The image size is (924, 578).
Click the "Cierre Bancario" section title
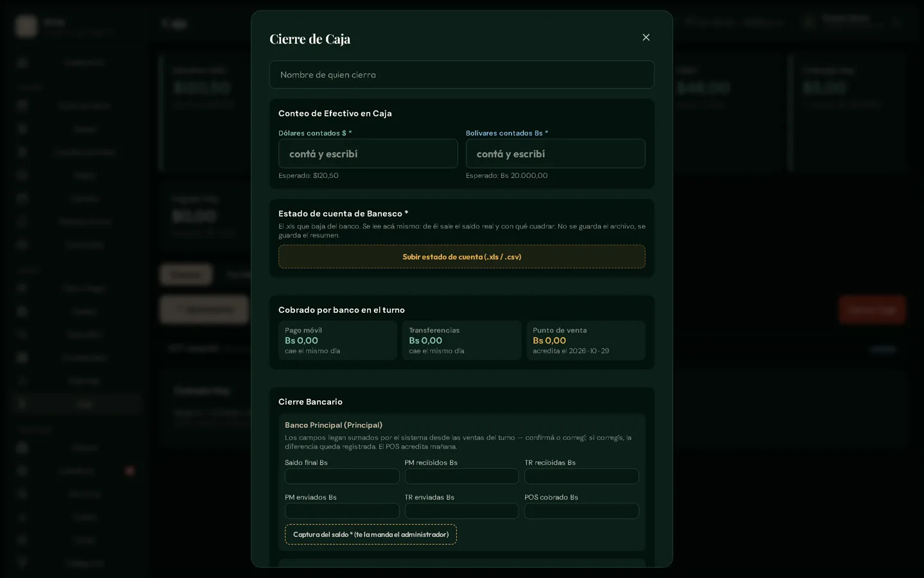311,401
